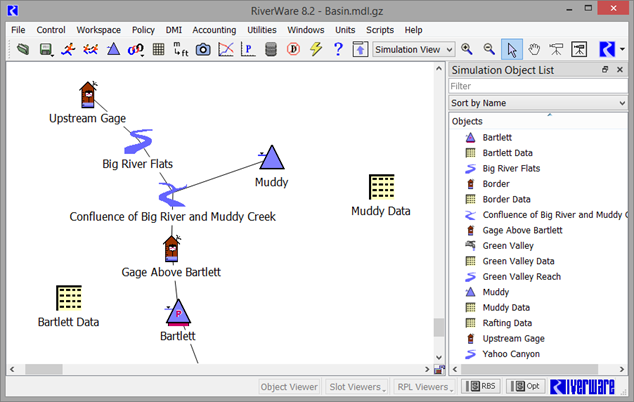Image resolution: width=634 pixels, height=402 pixels.
Task: Select the Confluence object on workspace
Action: tap(172, 195)
